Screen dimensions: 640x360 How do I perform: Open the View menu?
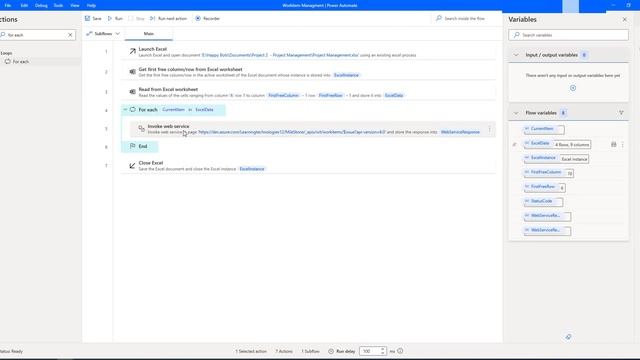click(75, 5)
